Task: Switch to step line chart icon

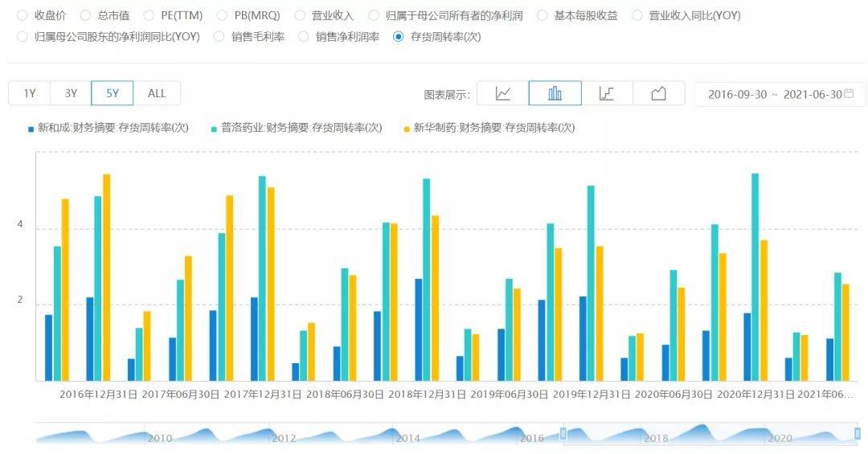Action: (x=607, y=93)
